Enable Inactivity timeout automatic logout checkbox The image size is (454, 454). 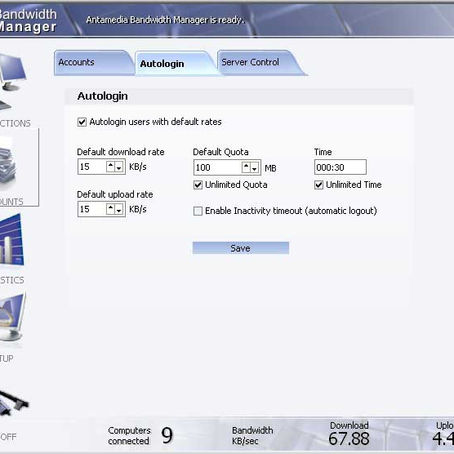point(198,211)
